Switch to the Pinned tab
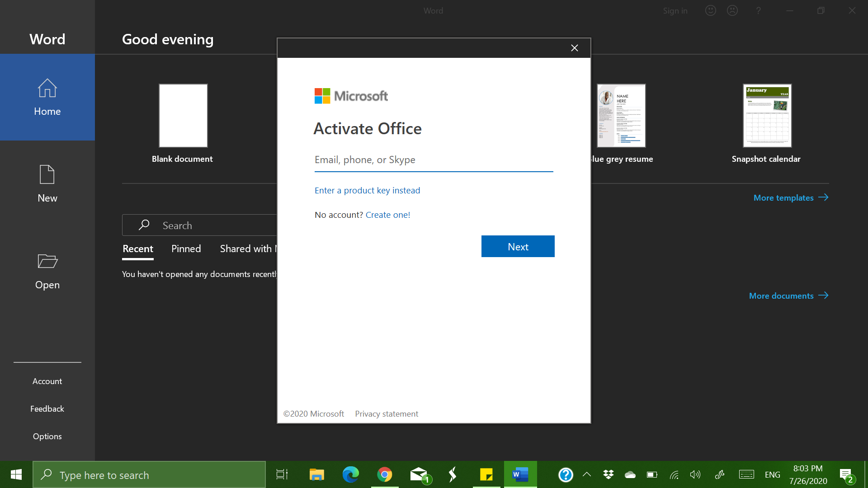The width and height of the screenshot is (868, 488). point(186,249)
